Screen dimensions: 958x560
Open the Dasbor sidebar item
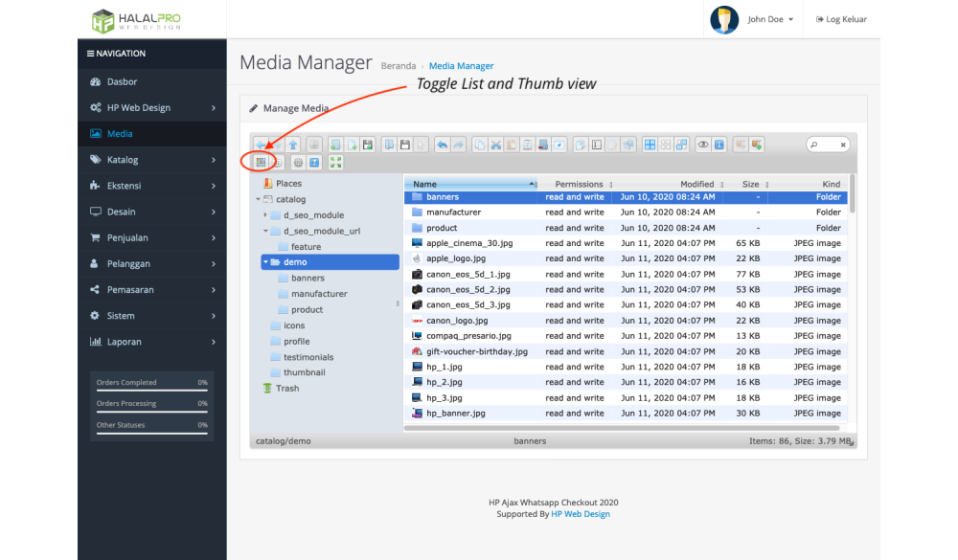click(122, 82)
